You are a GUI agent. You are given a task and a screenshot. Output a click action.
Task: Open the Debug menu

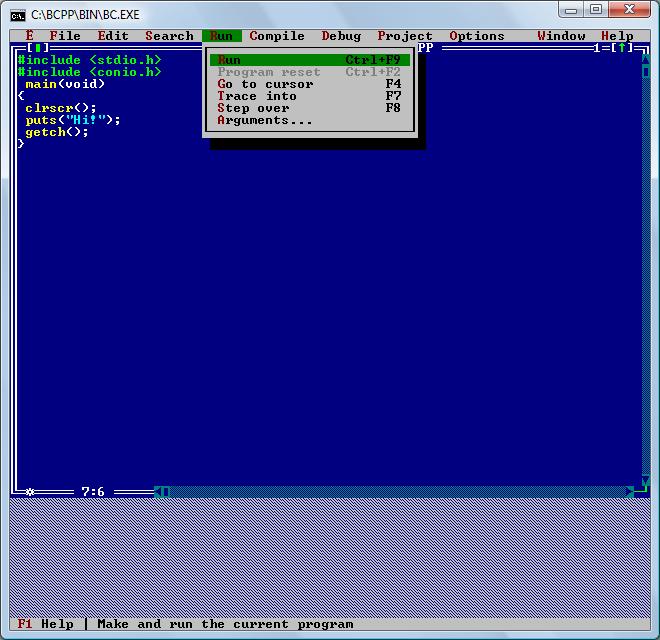click(x=341, y=36)
